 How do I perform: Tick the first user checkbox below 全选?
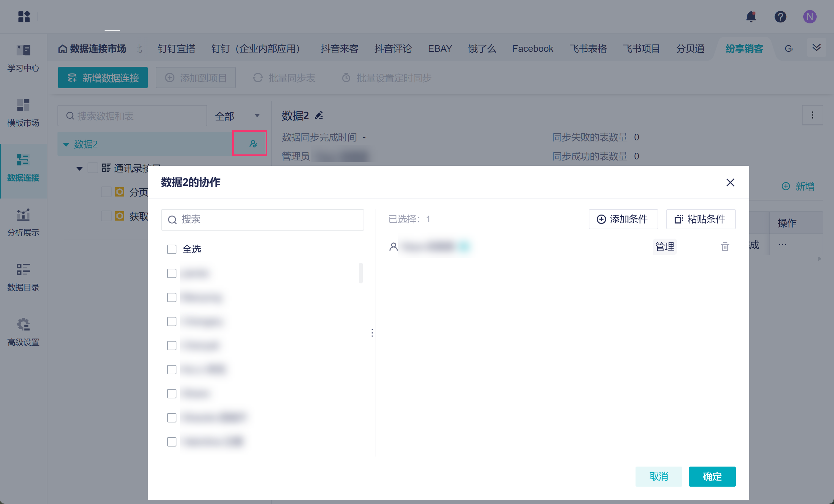coord(172,273)
